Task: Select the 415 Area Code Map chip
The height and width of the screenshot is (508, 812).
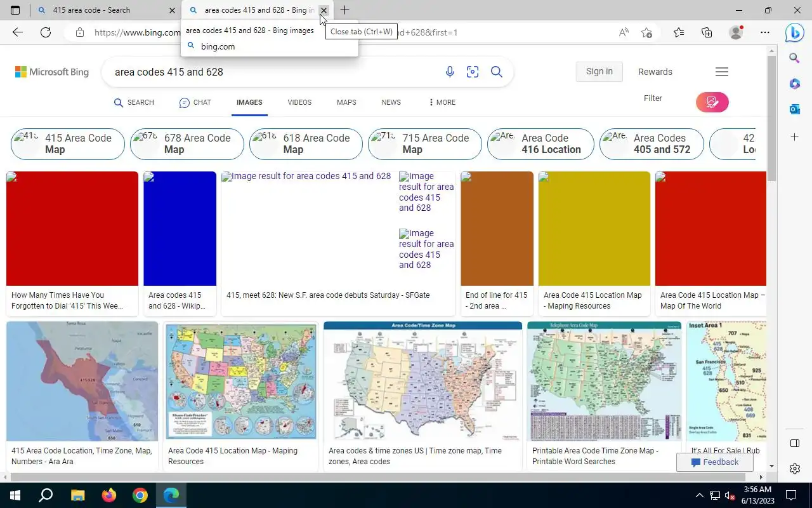Action: point(68,144)
